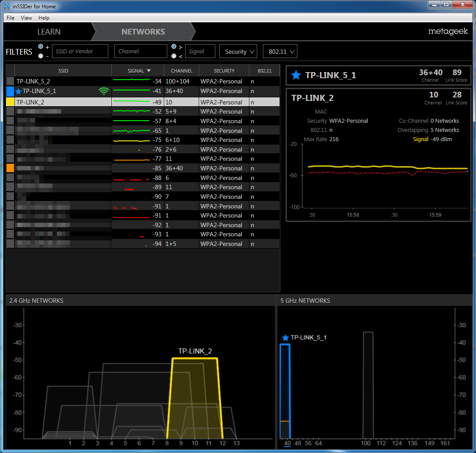This screenshot has height=453, width=476.
Task: Click the color square on the channel 6+10 row
Action: pyautogui.click(x=10, y=140)
